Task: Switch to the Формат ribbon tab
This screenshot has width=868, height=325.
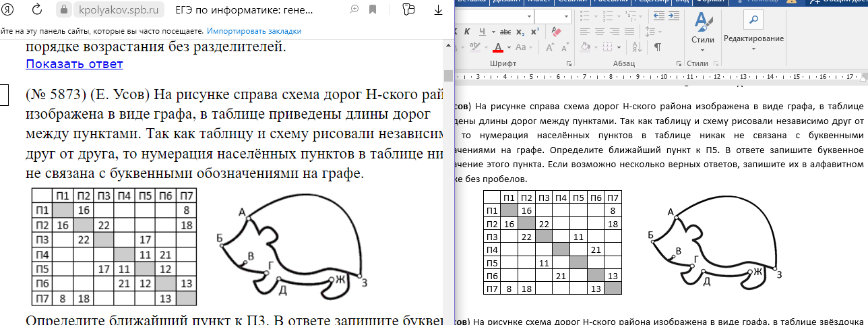Action: tap(710, 1)
